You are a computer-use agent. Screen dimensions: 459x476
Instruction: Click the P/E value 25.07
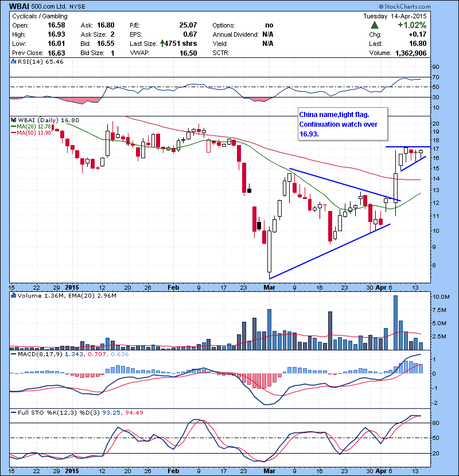[188, 25]
